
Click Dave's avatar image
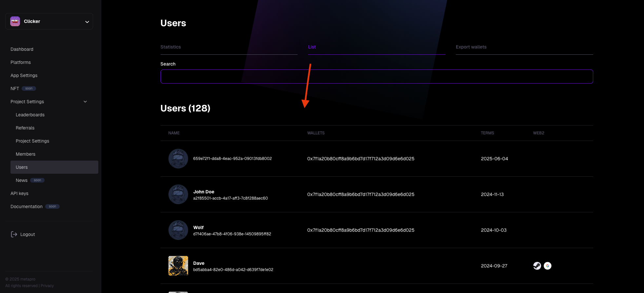click(x=178, y=266)
